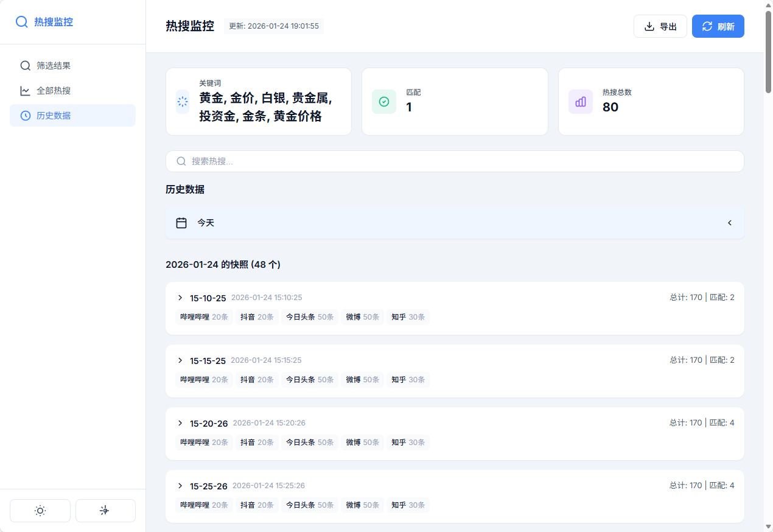This screenshot has height=532, width=773.
Task: Click the green 匹配 check icon
Action: click(x=383, y=102)
